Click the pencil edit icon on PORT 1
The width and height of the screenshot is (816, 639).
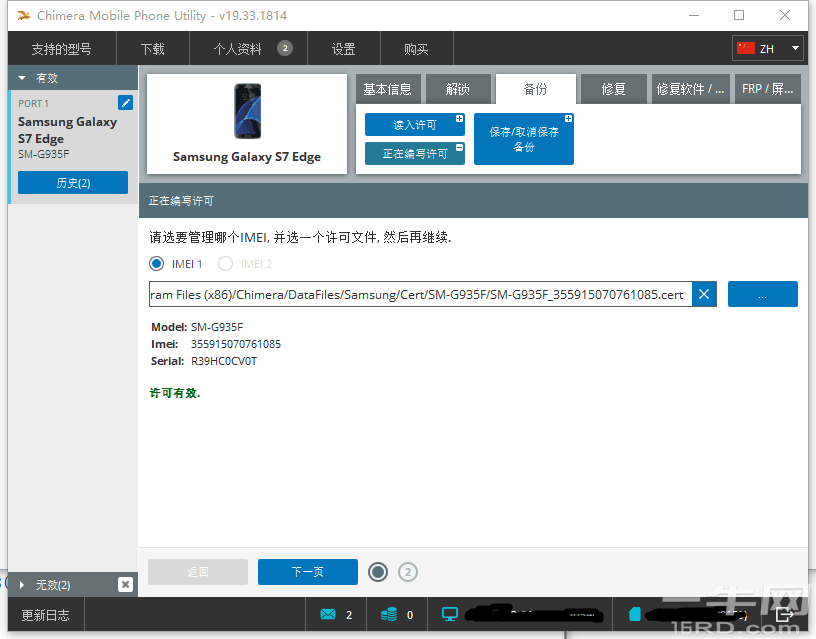[x=125, y=102]
